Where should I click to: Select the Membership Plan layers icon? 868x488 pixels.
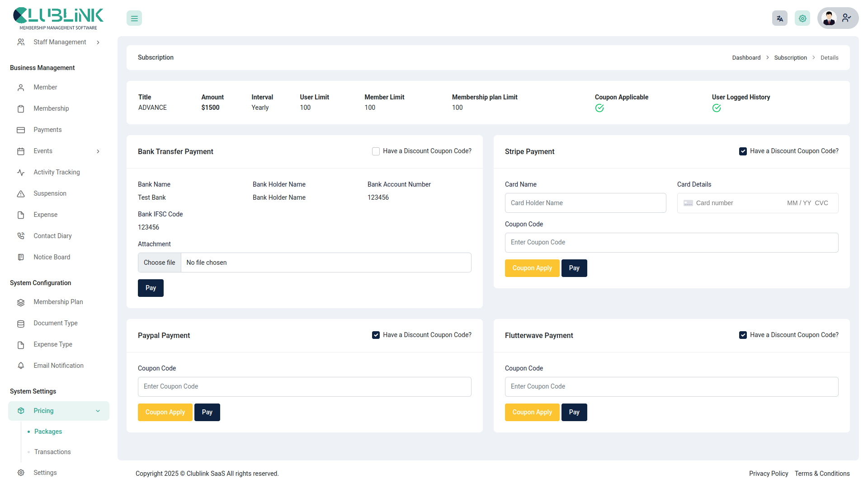click(x=21, y=302)
